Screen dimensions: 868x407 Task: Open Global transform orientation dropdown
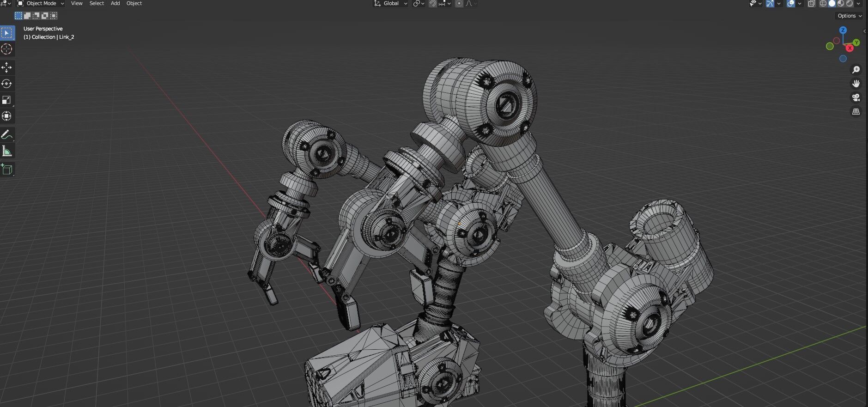coord(390,3)
